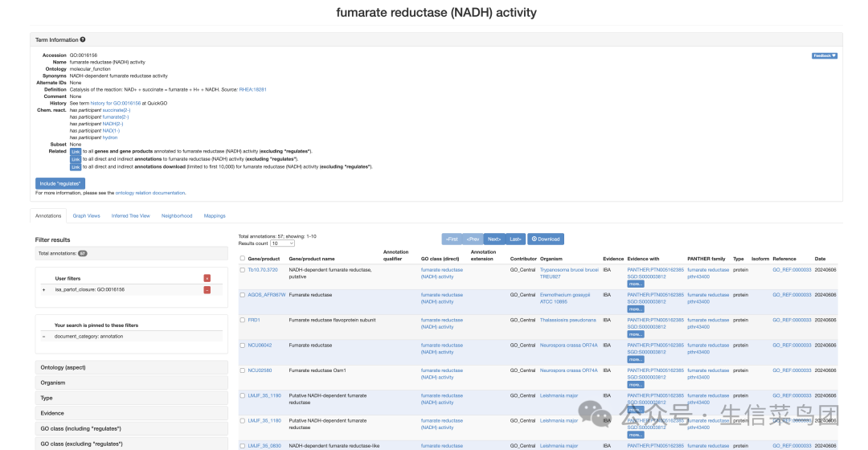
Task: Show more evidence for FRD1 row
Action: click(x=636, y=334)
